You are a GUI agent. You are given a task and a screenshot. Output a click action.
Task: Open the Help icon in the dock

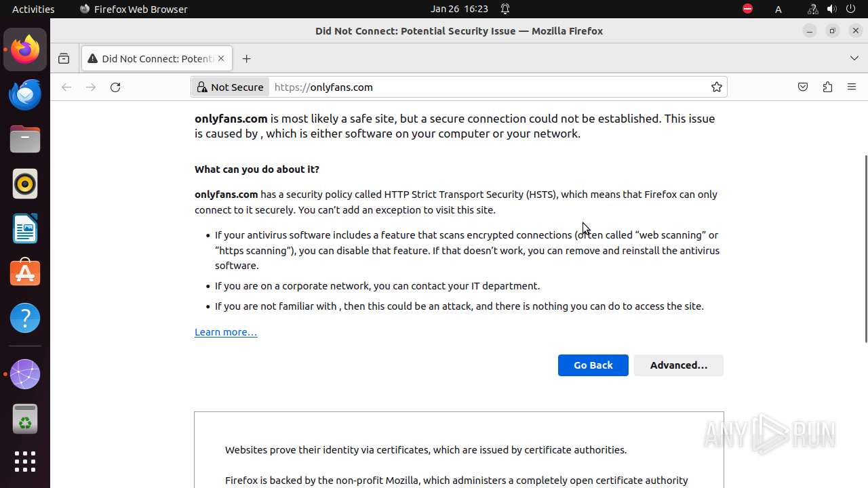25,318
